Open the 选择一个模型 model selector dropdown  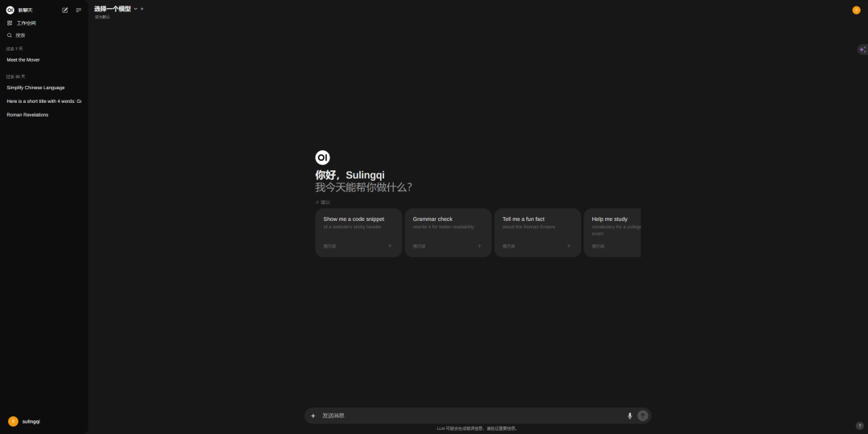tap(116, 9)
